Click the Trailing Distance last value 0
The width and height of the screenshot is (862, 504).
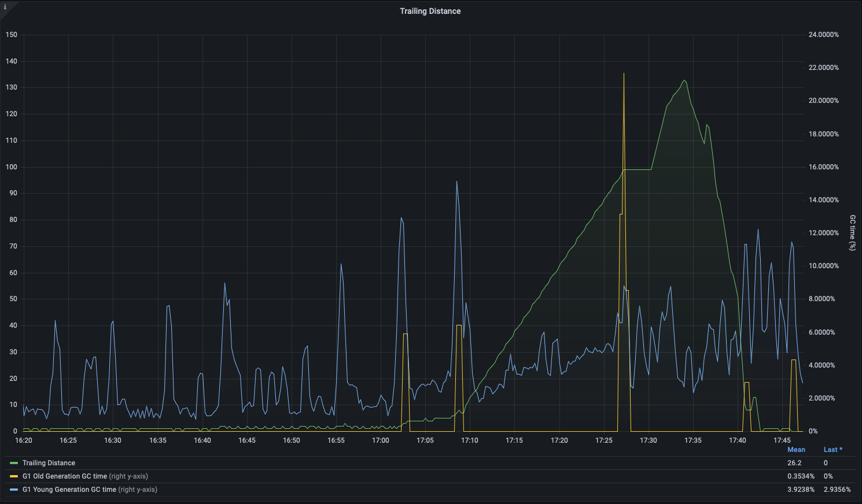click(x=826, y=463)
